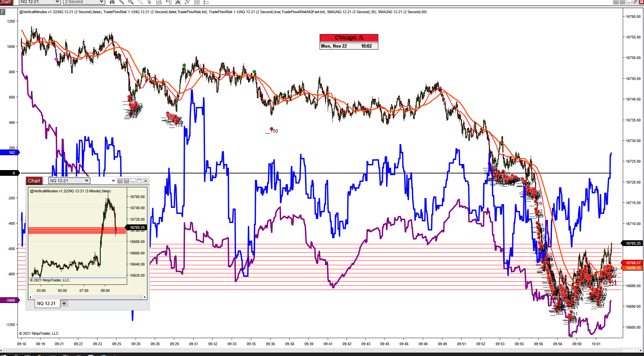This screenshot has height=356, width=644.
Task: Click the red 16700.57 price marker
Action: point(633,263)
